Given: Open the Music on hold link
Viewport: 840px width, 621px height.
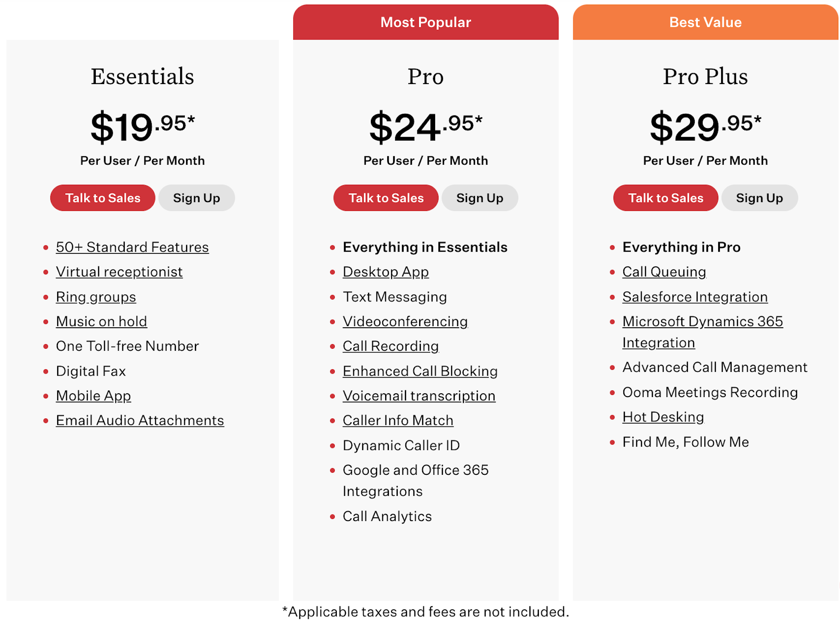Looking at the screenshot, I should click(x=101, y=321).
